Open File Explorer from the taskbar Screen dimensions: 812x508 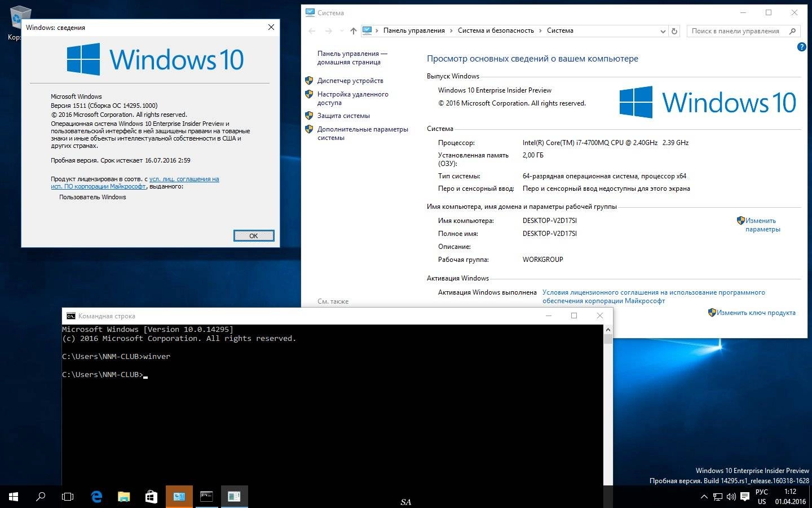point(124,497)
